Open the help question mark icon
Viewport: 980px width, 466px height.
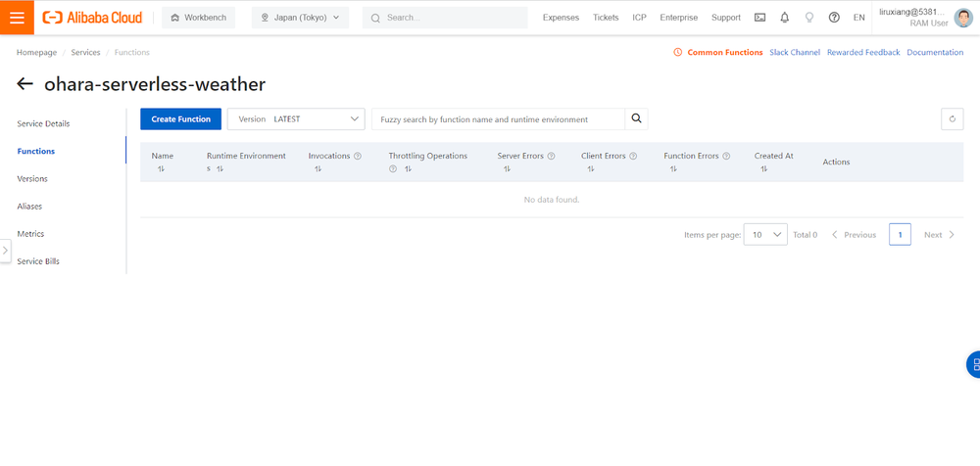pos(834,18)
